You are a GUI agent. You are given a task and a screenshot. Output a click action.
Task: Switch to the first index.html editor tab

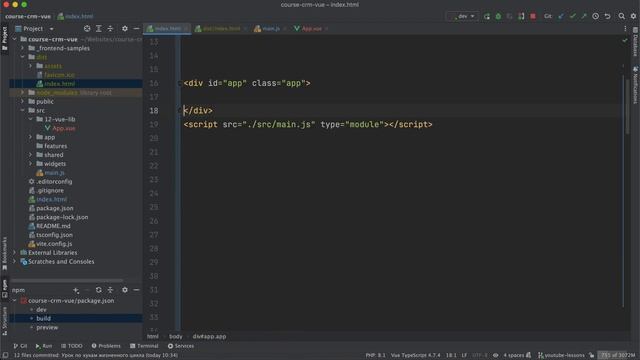coord(168,29)
